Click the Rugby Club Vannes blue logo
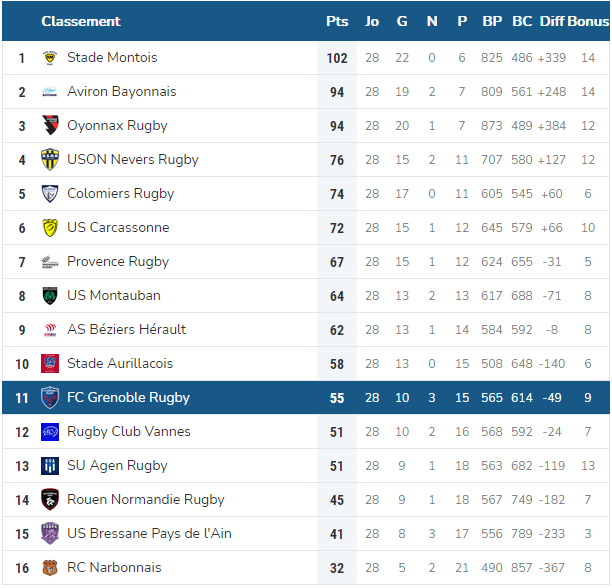This screenshot has height=588, width=612. point(50,432)
